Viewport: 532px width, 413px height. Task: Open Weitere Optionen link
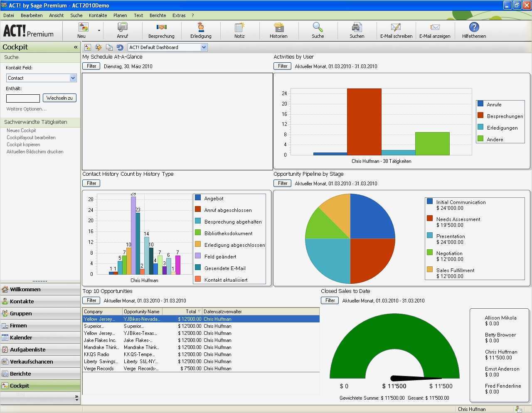27,109
